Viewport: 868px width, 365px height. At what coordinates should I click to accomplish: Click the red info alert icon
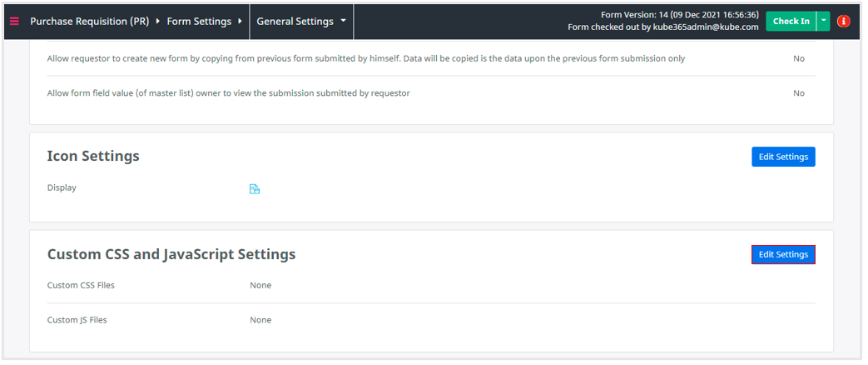[x=843, y=21]
